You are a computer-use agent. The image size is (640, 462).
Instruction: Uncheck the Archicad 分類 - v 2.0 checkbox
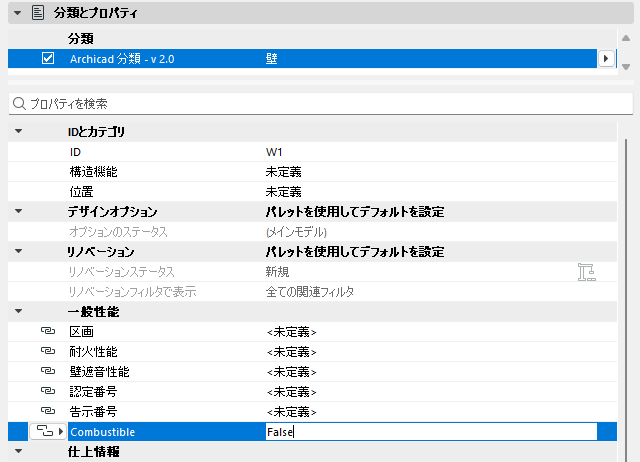[48, 58]
